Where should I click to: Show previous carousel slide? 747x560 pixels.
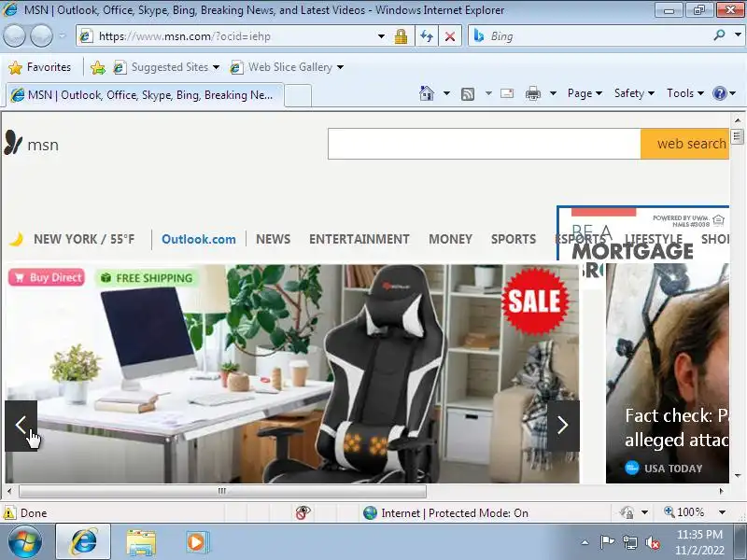21,426
